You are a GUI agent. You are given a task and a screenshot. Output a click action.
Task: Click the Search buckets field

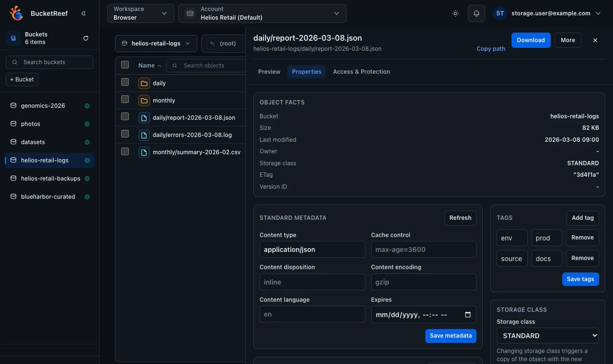49,62
